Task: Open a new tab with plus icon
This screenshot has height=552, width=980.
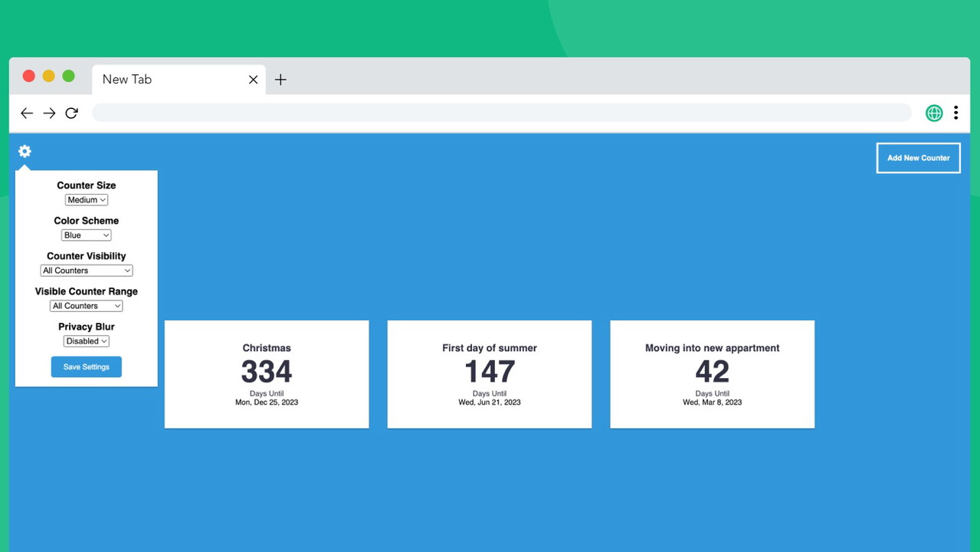Action: point(280,80)
